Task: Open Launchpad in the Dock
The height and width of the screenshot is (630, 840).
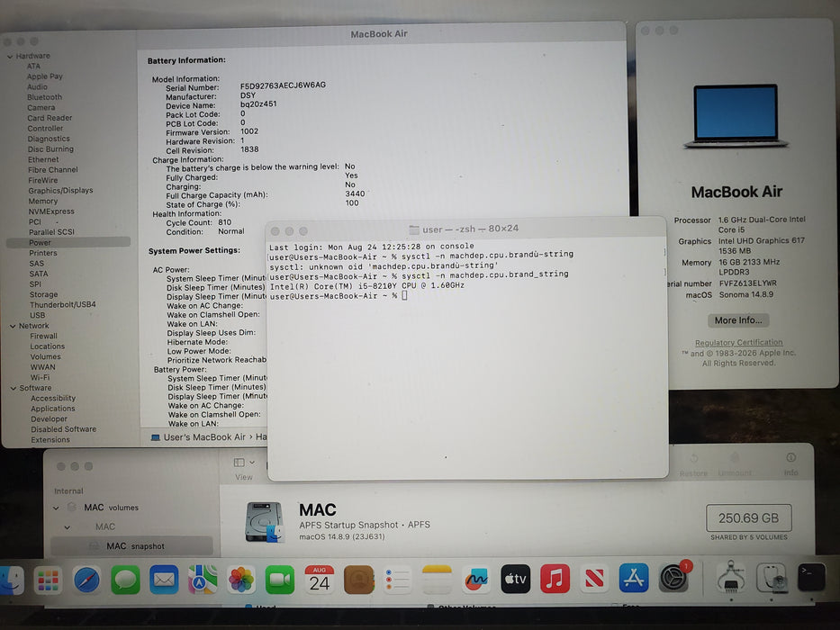Action: pyautogui.click(x=49, y=580)
